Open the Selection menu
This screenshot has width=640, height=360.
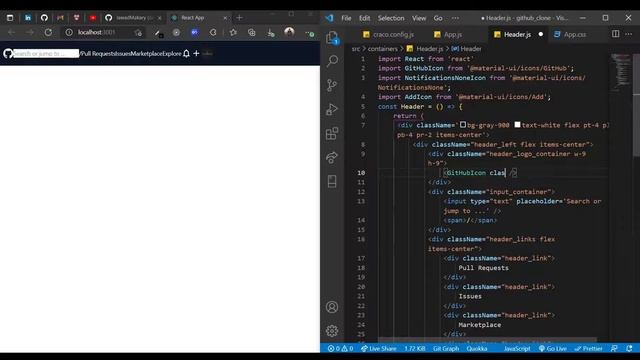[x=391, y=18]
